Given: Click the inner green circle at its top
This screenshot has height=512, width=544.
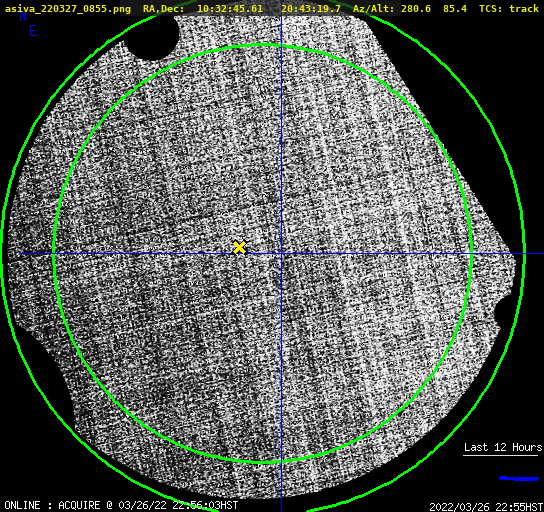Looking at the screenshot, I should click(264, 45).
